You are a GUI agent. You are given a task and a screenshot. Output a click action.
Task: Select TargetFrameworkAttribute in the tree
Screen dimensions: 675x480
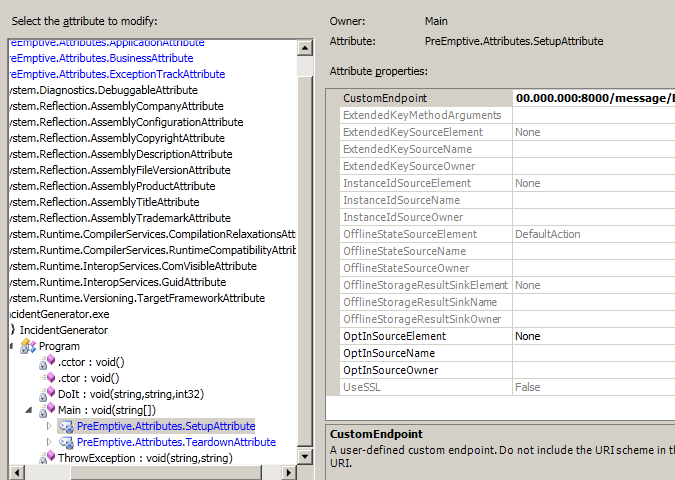[137, 298]
